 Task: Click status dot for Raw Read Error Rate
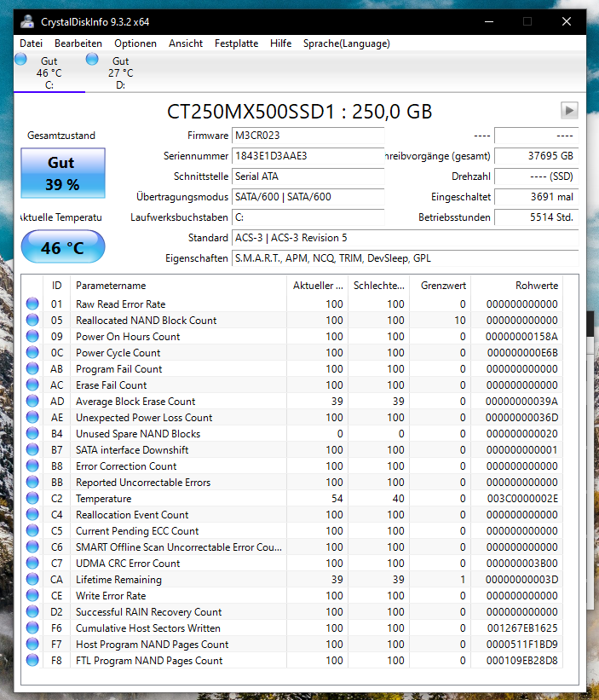click(x=32, y=304)
